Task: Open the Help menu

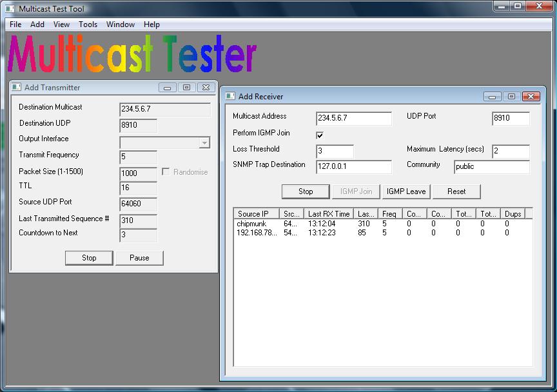Action: (x=151, y=24)
